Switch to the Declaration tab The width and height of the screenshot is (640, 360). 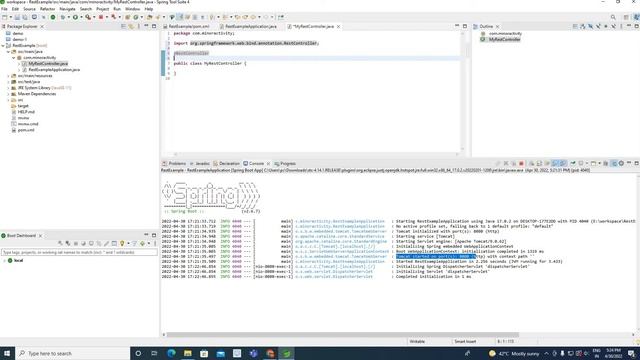pos(227,163)
